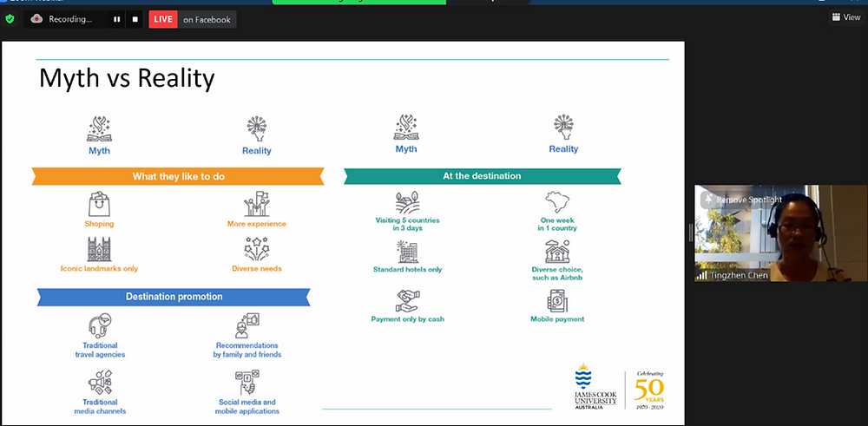Click the left Reality lightbulb icon
868x426 pixels.
point(256,128)
